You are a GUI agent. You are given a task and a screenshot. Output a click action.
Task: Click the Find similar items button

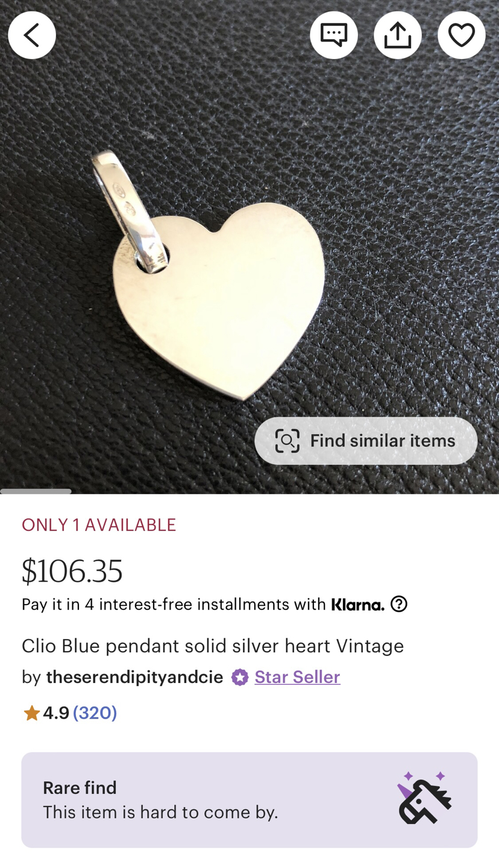click(x=365, y=441)
